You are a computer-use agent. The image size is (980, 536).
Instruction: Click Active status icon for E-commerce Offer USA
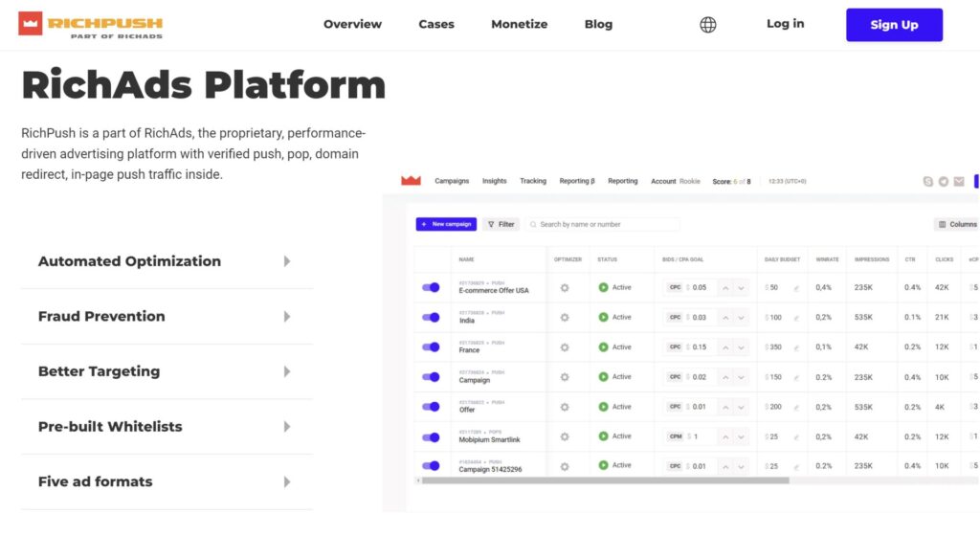(603, 287)
